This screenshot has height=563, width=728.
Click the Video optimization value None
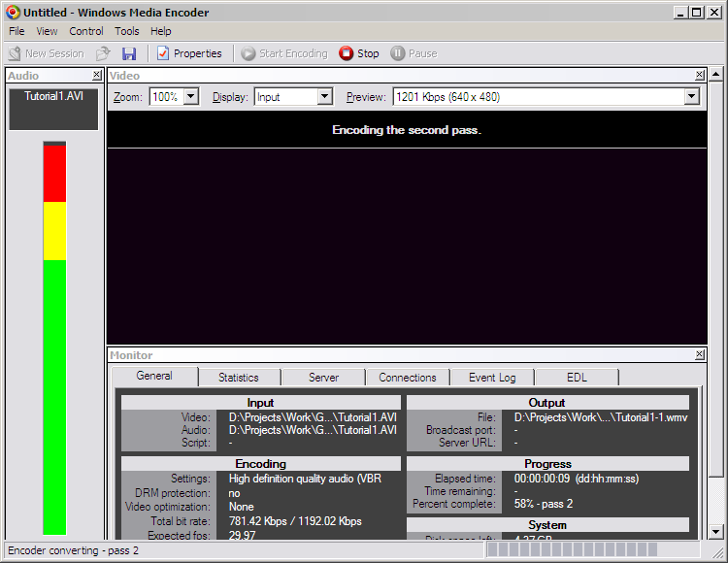click(242, 507)
